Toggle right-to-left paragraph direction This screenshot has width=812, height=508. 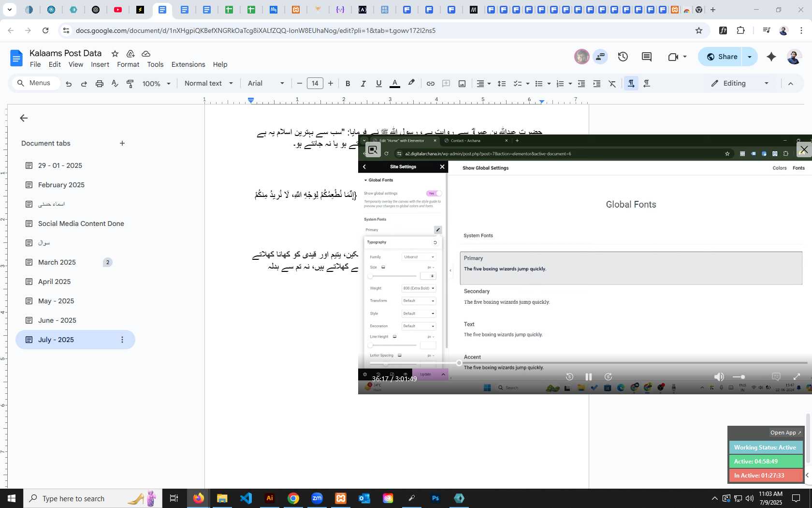[647, 84]
